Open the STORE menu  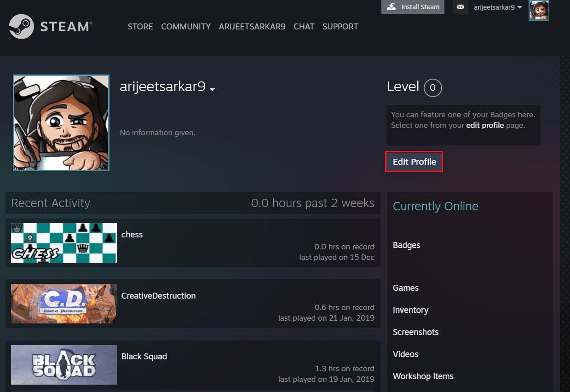140,27
